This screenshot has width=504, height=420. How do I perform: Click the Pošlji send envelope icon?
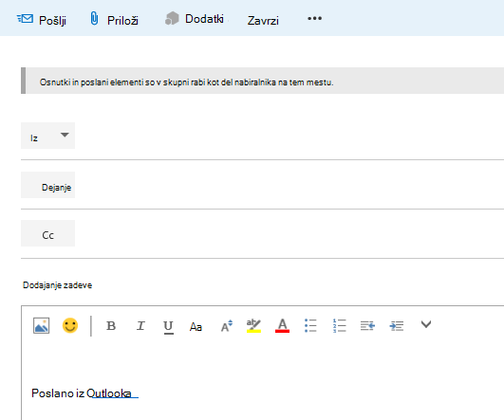coord(25,19)
